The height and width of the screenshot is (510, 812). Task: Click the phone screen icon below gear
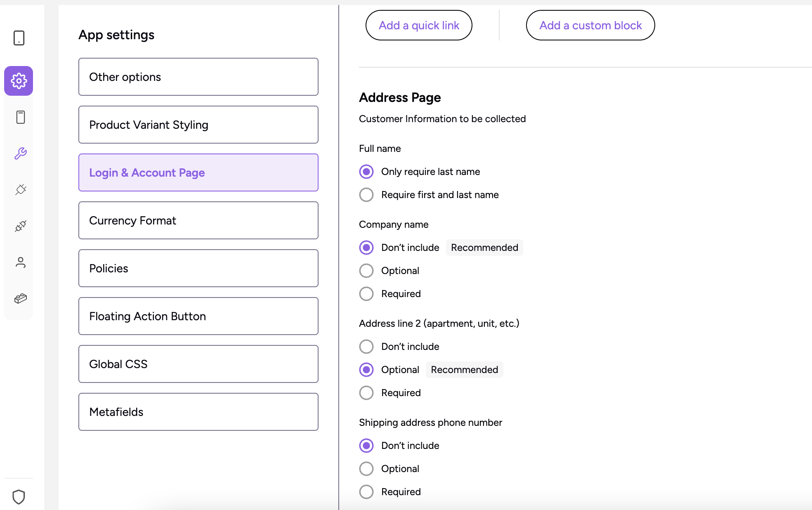(20, 117)
